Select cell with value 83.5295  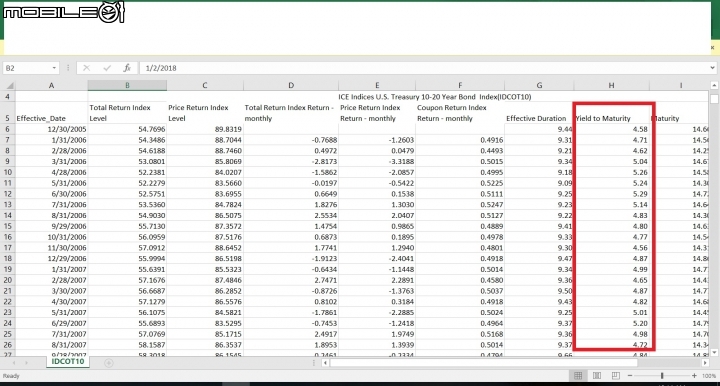(x=205, y=324)
